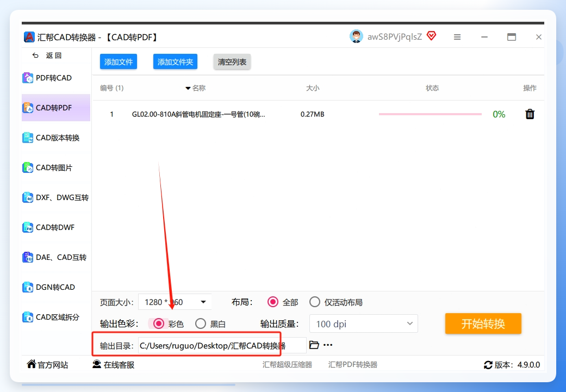Screen dimensions: 566x392
Task: Click the DGN转CAD sidebar icon
Action: [28, 287]
